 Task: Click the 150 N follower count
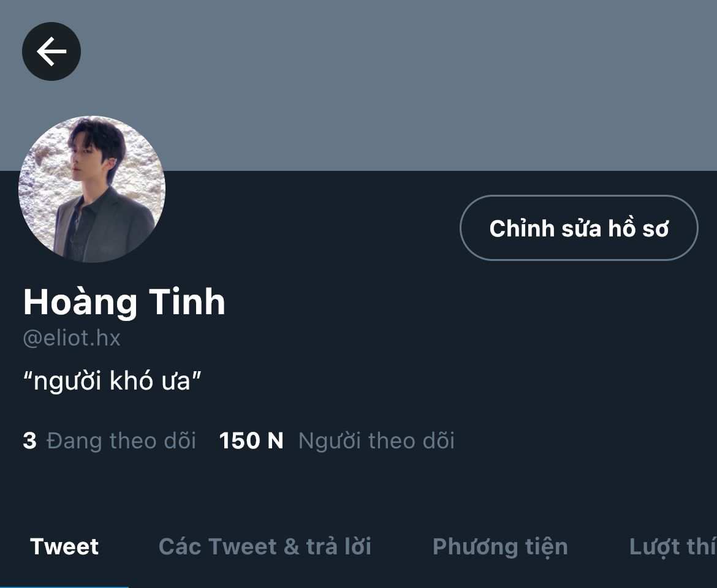pos(251,441)
